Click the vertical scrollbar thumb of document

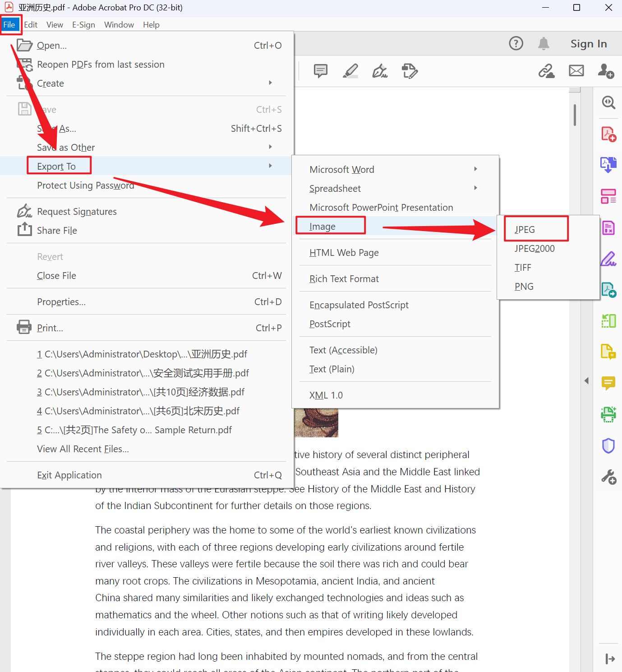pyautogui.click(x=575, y=115)
